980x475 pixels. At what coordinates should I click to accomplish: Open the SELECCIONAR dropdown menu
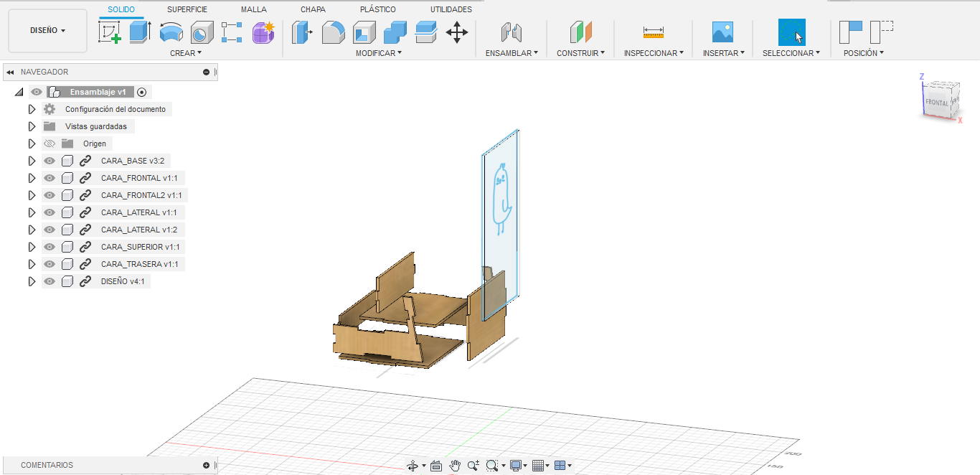pyautogui.click(x=791, y=53)
